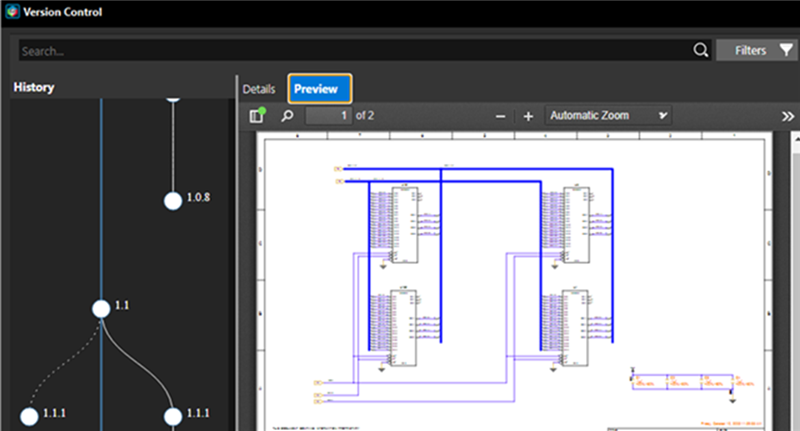The height and width of the screenshot is (431, 800).
Task: Click the History panel header
Action: pyautogui.click(x=34, y=88)
